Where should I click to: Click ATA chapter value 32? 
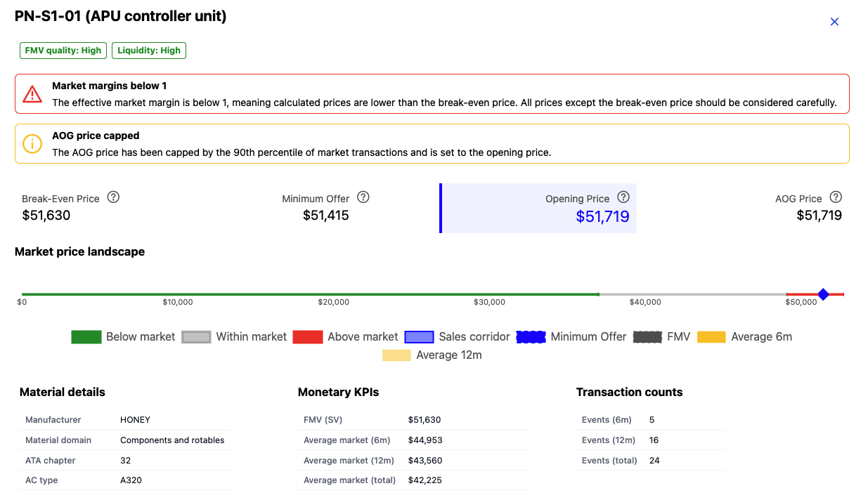coord(125,461)
